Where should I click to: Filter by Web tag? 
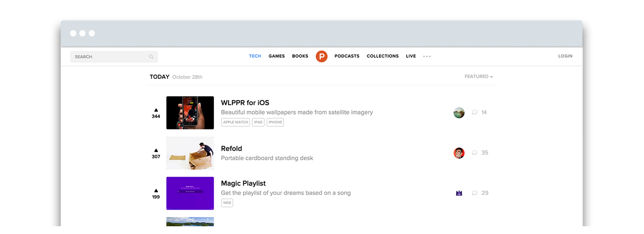click(227, 203)
